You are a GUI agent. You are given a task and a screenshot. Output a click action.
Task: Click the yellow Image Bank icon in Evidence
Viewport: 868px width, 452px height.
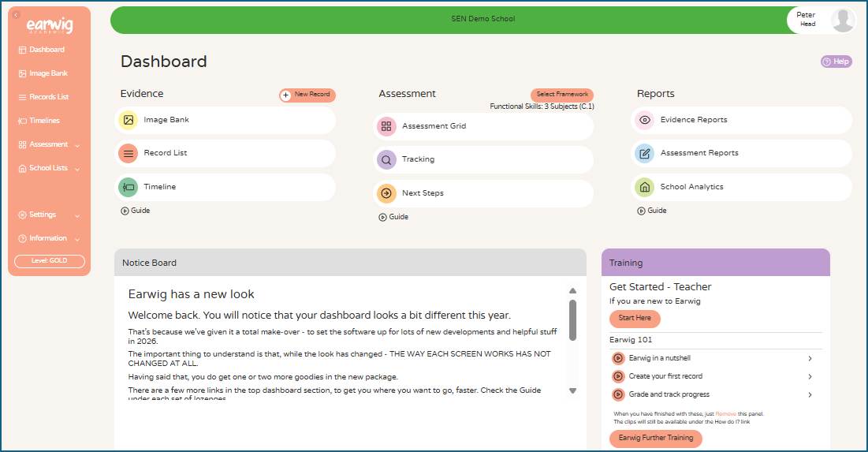(129, 120)
